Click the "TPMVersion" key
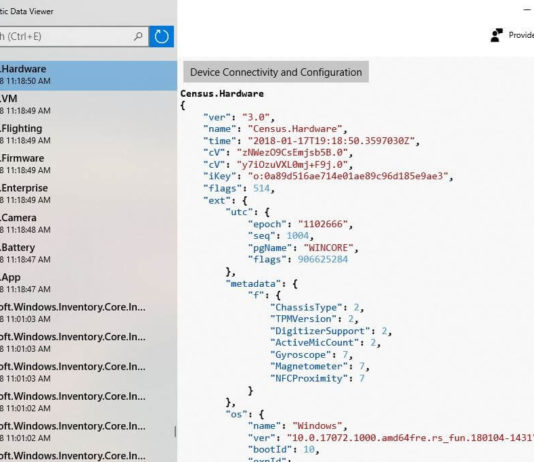Viewport: 534px width, 462px height. (303, 319)
